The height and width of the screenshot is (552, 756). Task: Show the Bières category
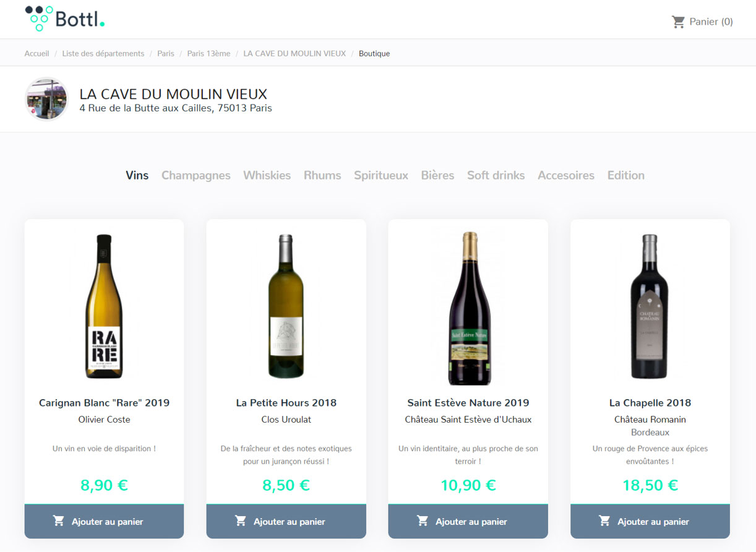437,175
